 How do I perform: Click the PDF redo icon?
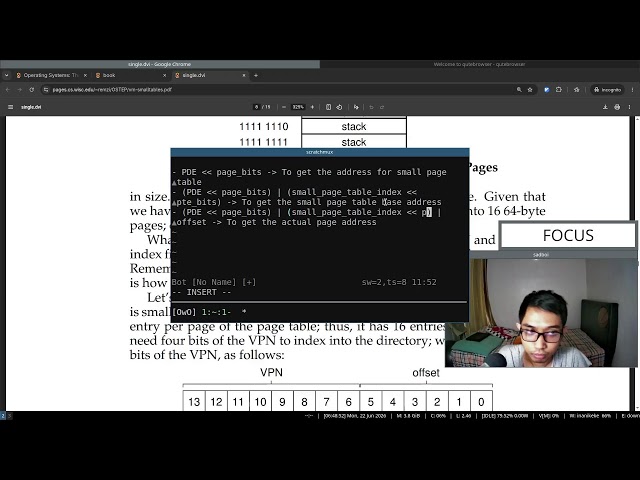point(382,107)
